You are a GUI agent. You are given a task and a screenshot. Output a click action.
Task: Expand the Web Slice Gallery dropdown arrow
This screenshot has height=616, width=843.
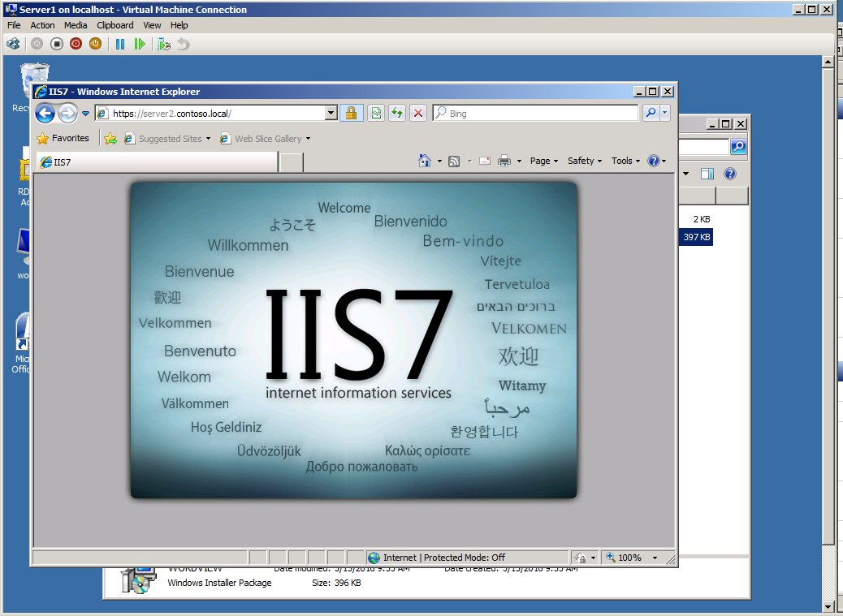(308, 139)
